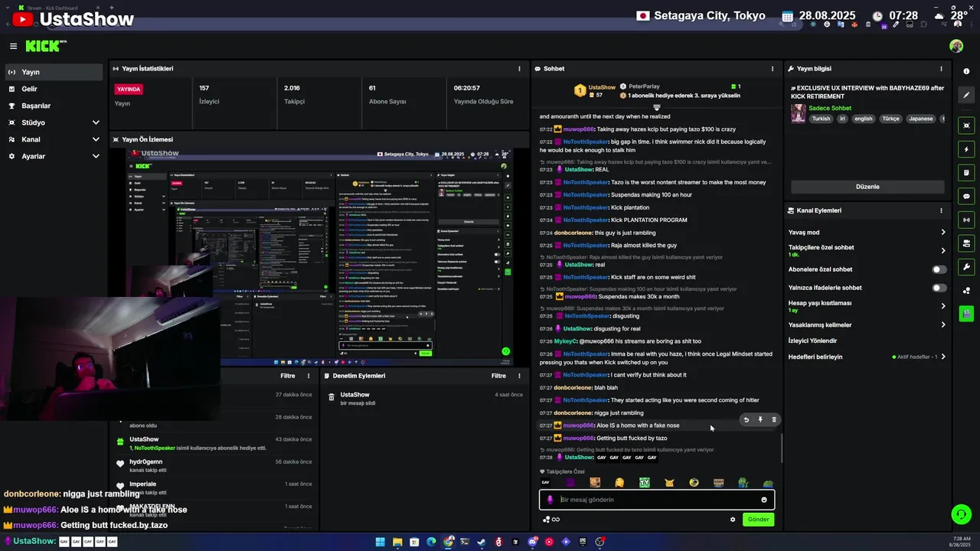Toggle the notes widget icon in right toolbar
The width and height of the screenshot is (980, 551).
[x=966, y=173]
